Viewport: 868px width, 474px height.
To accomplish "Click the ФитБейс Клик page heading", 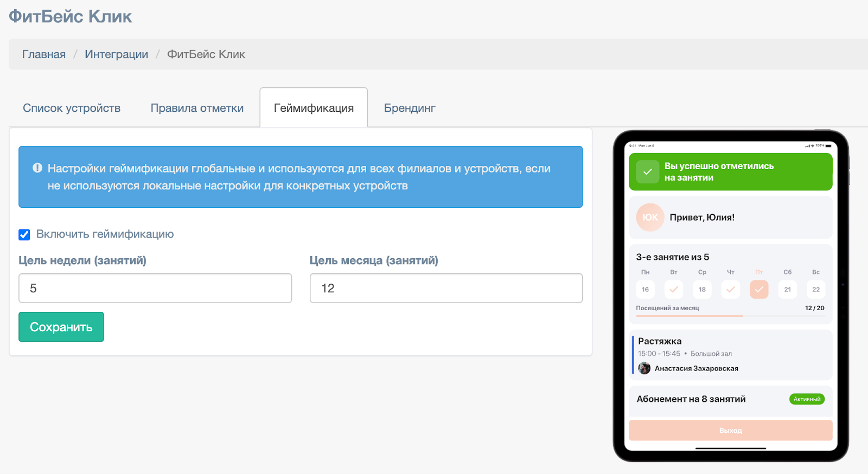I will pyautogui.click(x=71, y=16).
